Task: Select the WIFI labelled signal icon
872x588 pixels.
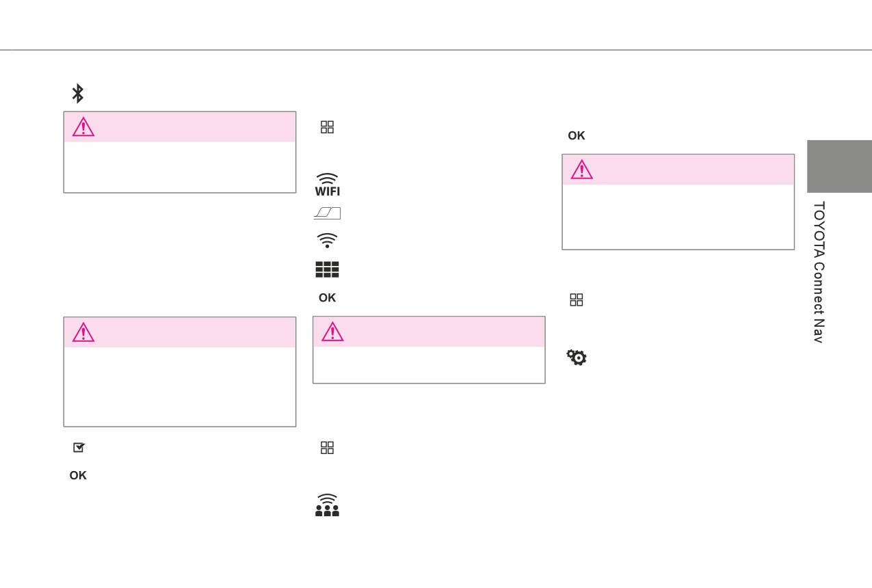Action: [x=327, y=185]
